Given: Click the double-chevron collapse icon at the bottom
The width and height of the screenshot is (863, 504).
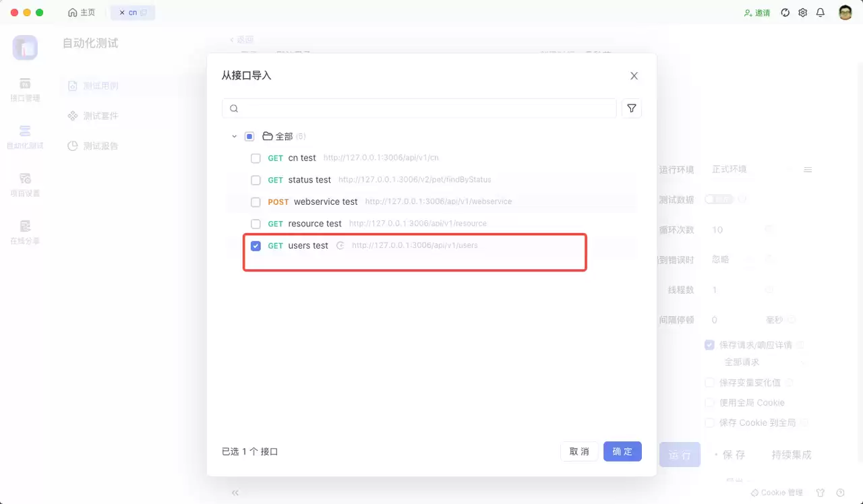Looking at the screenshot, I should [235, 493].
